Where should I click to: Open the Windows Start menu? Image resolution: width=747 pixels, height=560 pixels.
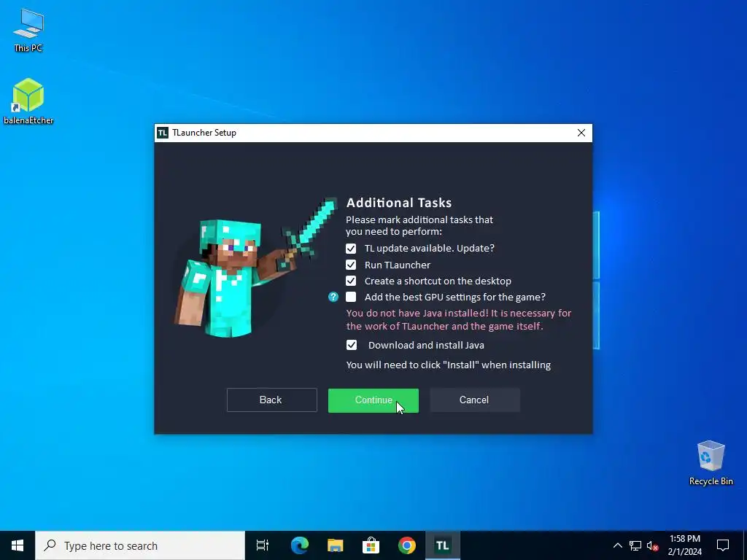18,545
